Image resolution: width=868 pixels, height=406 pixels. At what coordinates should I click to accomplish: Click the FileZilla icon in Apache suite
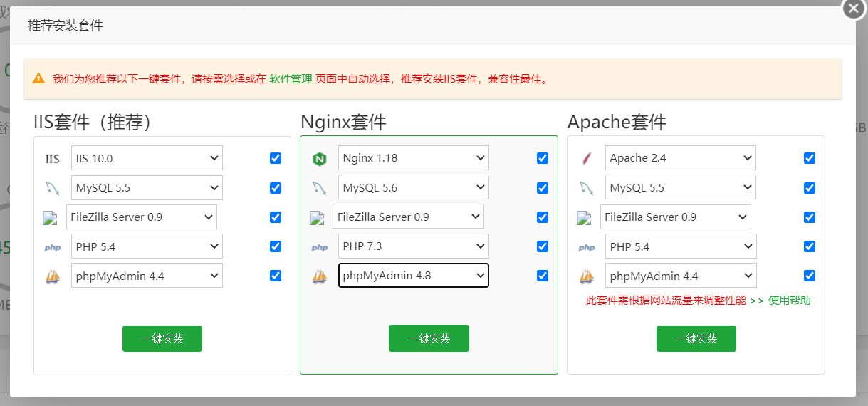pos(584,217)
